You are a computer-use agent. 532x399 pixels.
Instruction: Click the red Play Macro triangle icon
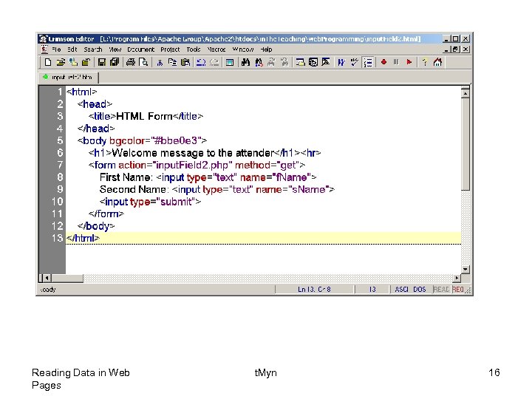point(409,62)
